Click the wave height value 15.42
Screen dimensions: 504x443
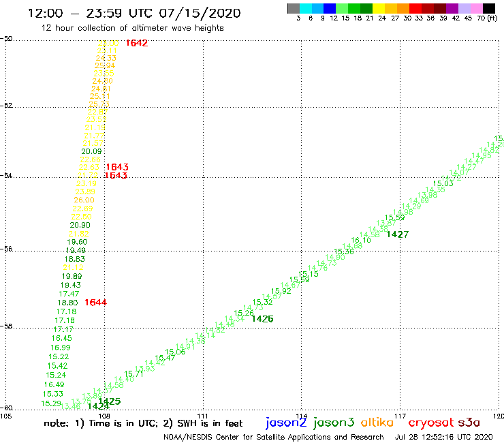57,366
